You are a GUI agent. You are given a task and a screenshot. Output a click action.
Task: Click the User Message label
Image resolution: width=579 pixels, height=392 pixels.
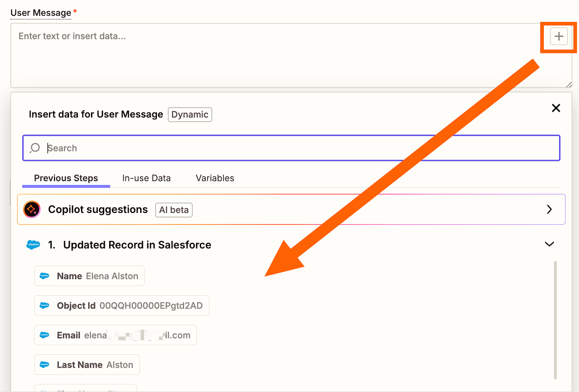point(41,13)
